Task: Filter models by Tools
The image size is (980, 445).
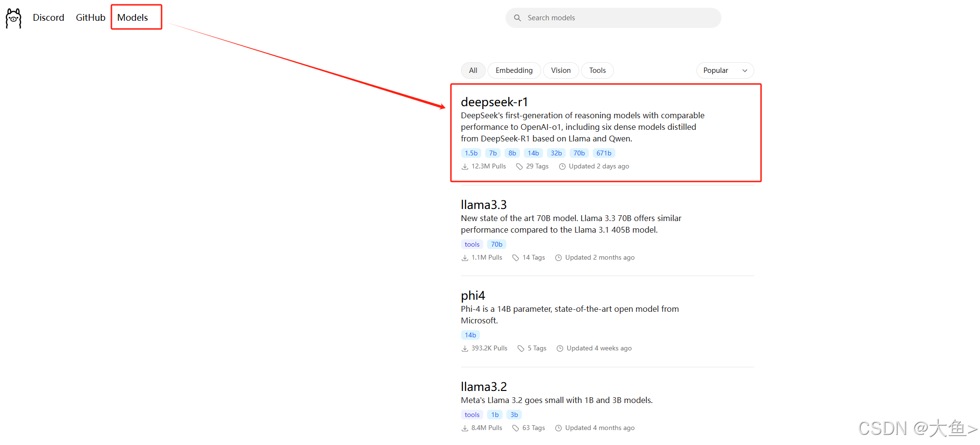Action: 598,70
